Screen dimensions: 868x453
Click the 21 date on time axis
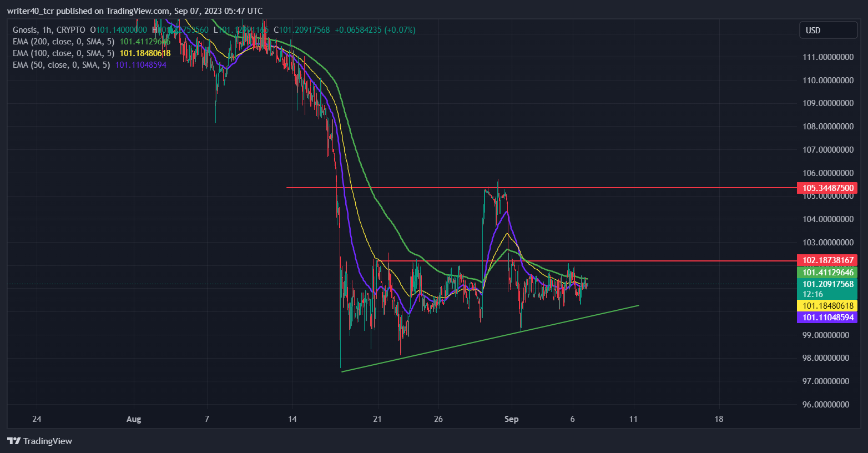pos(377,419)
